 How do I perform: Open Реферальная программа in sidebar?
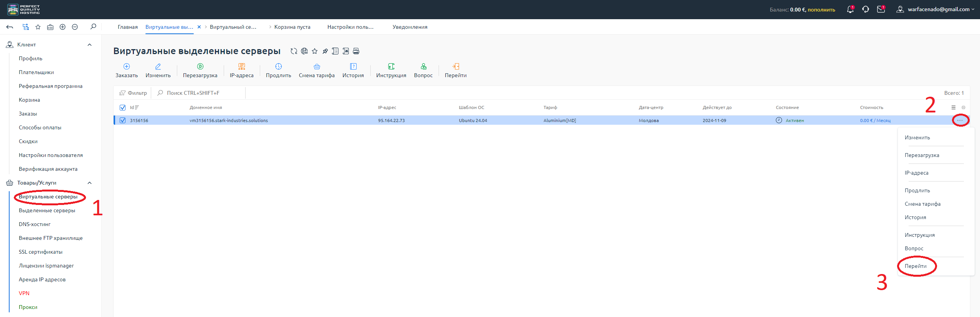[x=51, y=86]
